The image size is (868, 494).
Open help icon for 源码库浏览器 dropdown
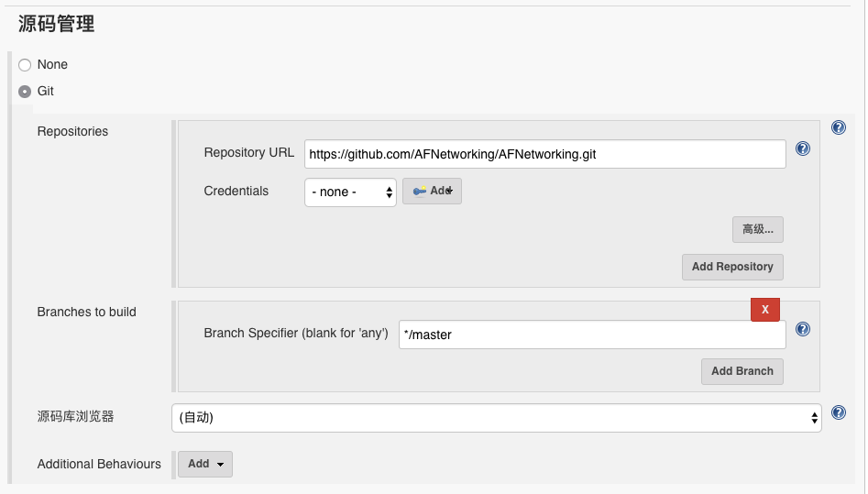point(838,412)
